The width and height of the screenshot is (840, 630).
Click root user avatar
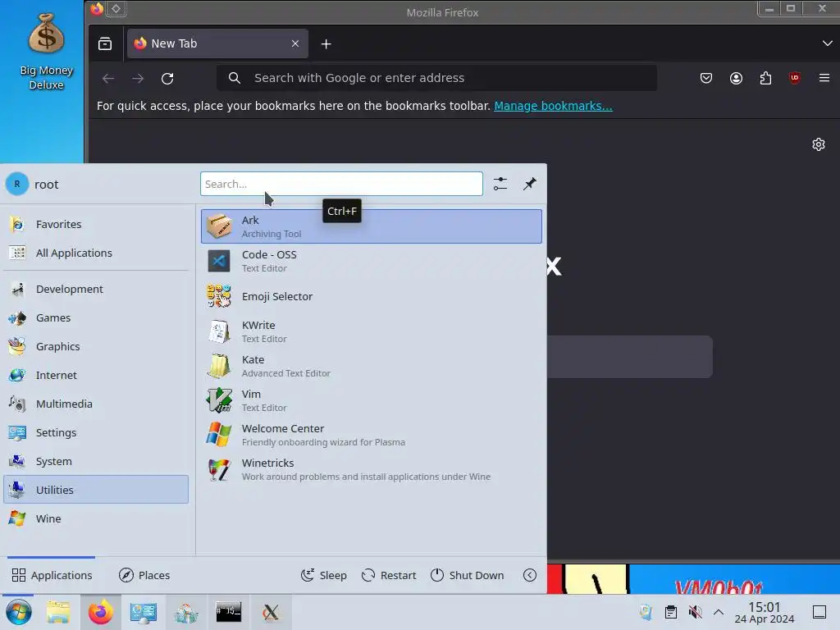tap(17, 184)
